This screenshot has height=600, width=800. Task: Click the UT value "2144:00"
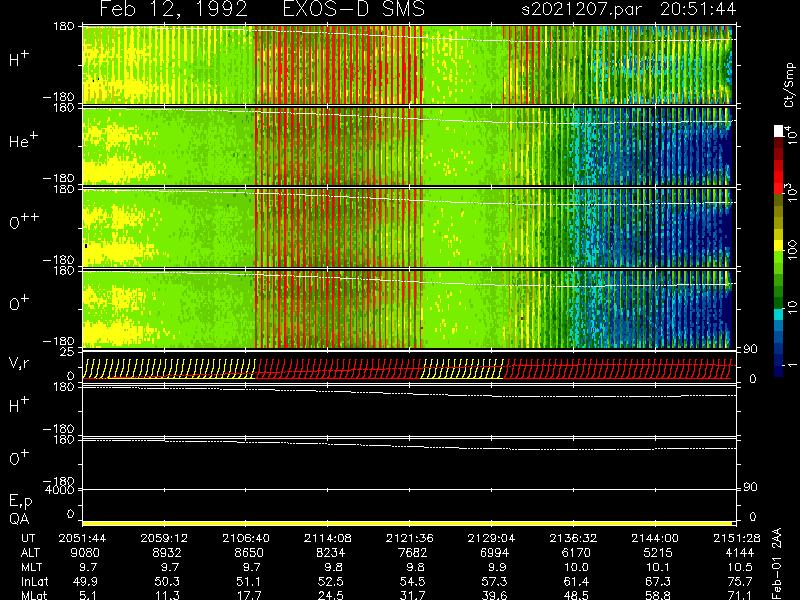coord(655,538)
